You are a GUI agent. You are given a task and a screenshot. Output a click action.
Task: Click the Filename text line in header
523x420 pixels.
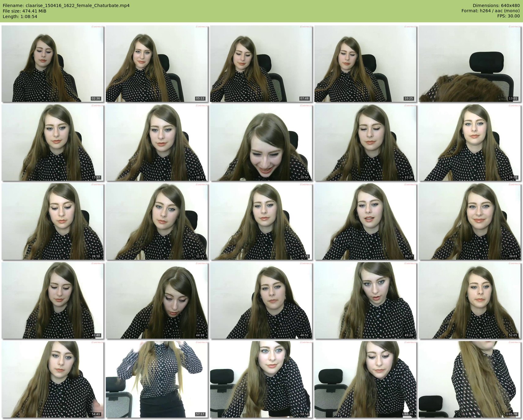pyautogui.click(x=66, y=6)
